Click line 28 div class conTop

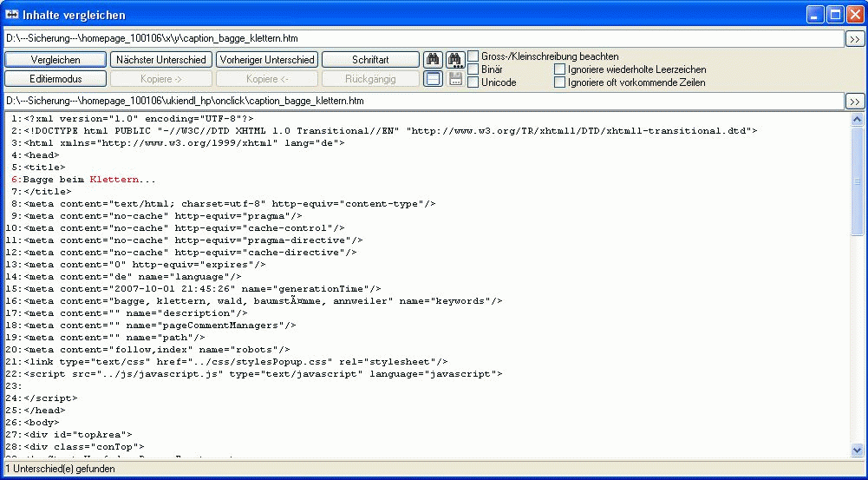83,447
